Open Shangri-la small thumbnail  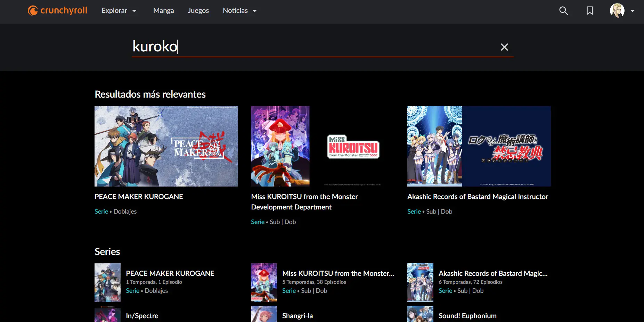pos(264,314)
